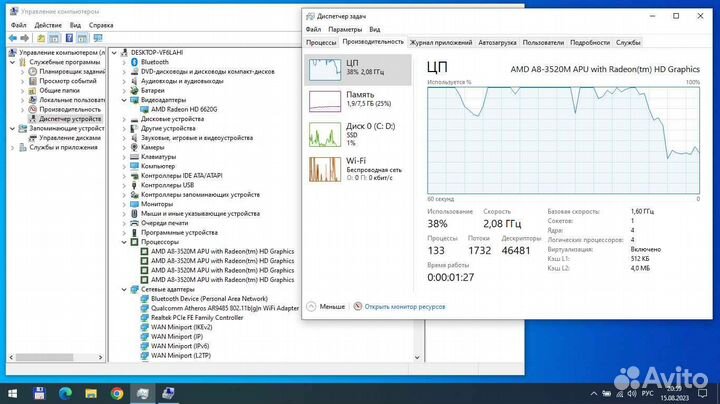Select Контроллеры IDE ATA/ATAPI row
The image size is (720, 404).
pos(181,176)
